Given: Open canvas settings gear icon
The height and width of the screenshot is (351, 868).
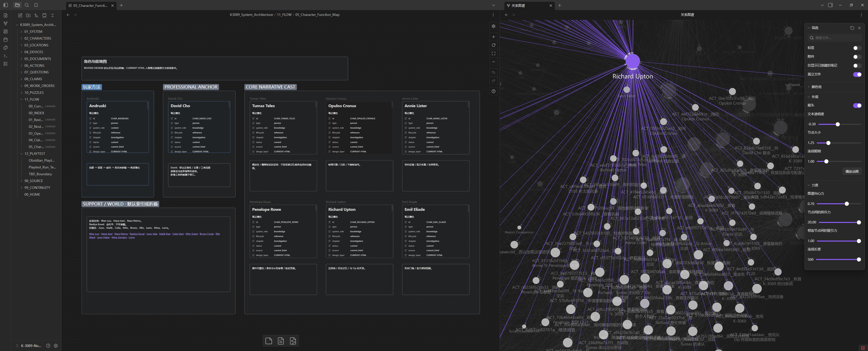Looking at the screenshot, I should click(493, 26).
